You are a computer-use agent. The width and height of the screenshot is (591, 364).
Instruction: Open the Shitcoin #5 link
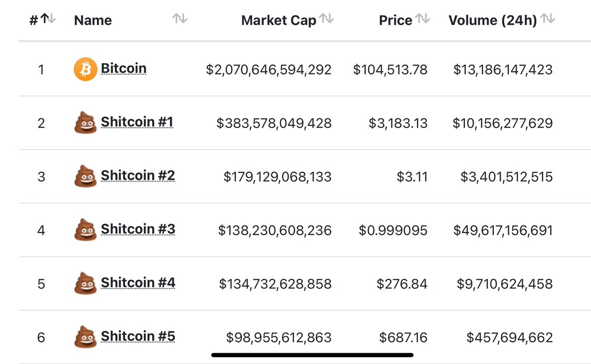(138, 336)
